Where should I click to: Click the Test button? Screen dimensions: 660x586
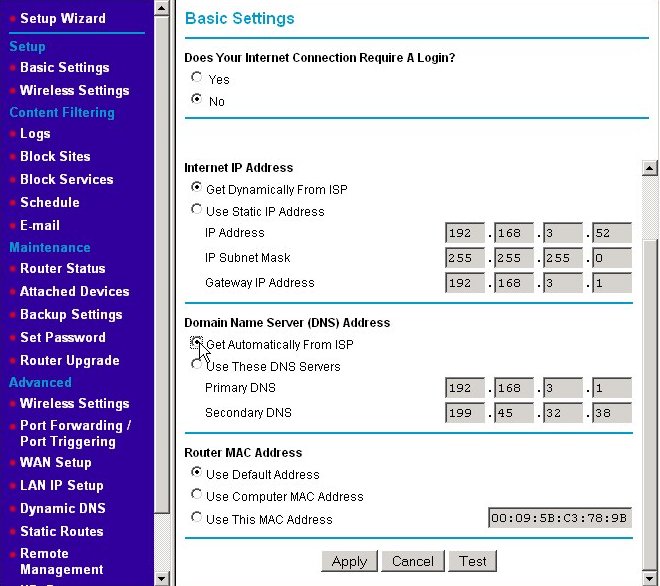472,561
